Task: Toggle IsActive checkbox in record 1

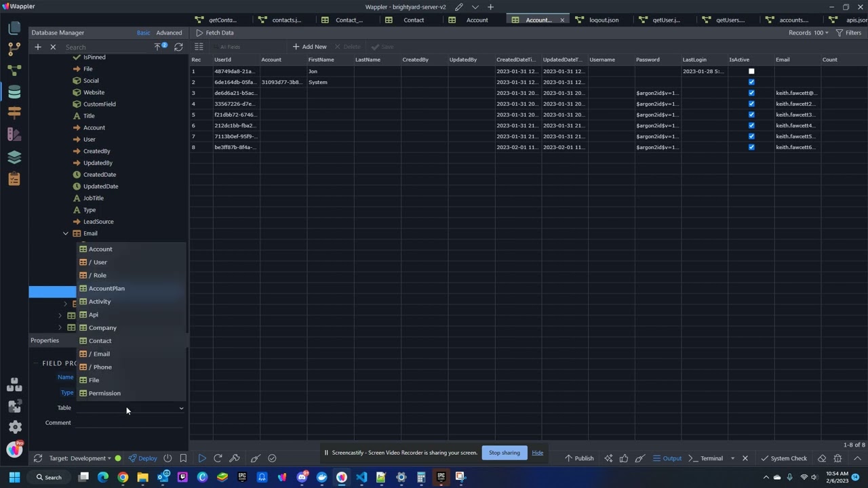Action: (x=751, y=71)
